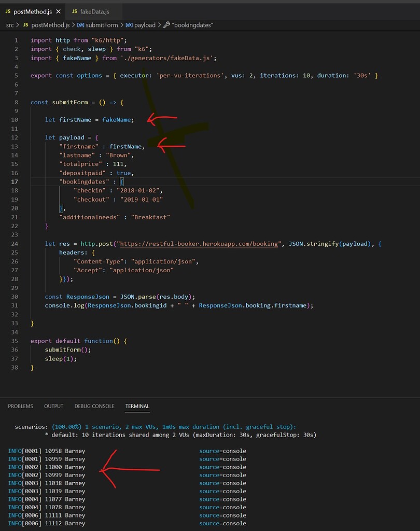Click the "bookingdates" breadcrumb item
The height and width of the screenshot is (531, 420).
coord(192,25)
